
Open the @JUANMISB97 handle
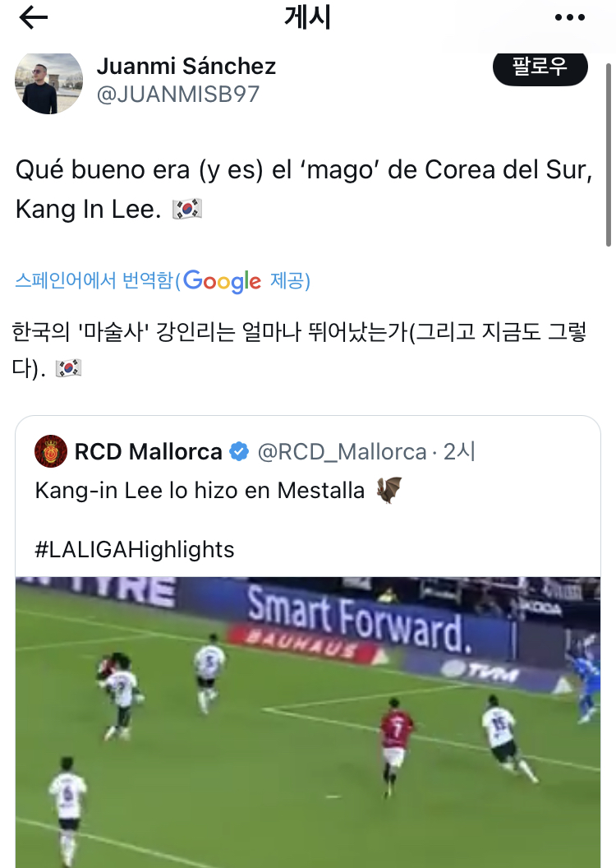pyautogui.click(x=178, y=94)
